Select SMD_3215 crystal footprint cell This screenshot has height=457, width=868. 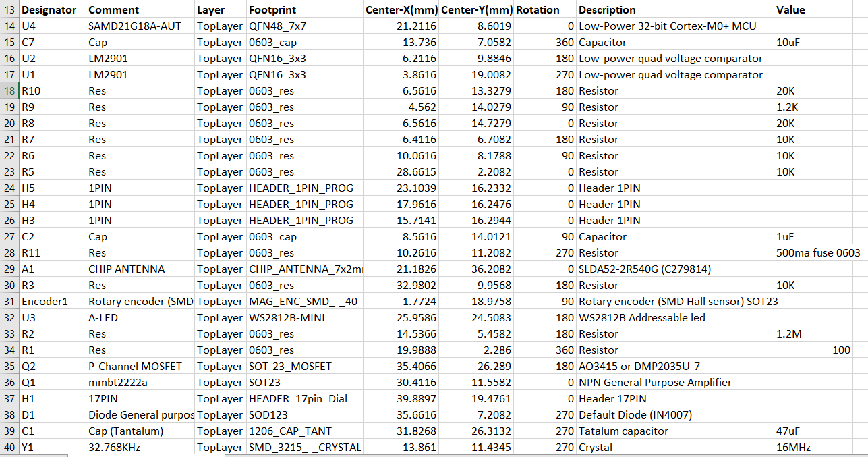pyautogui.click(x=305, y=448)
